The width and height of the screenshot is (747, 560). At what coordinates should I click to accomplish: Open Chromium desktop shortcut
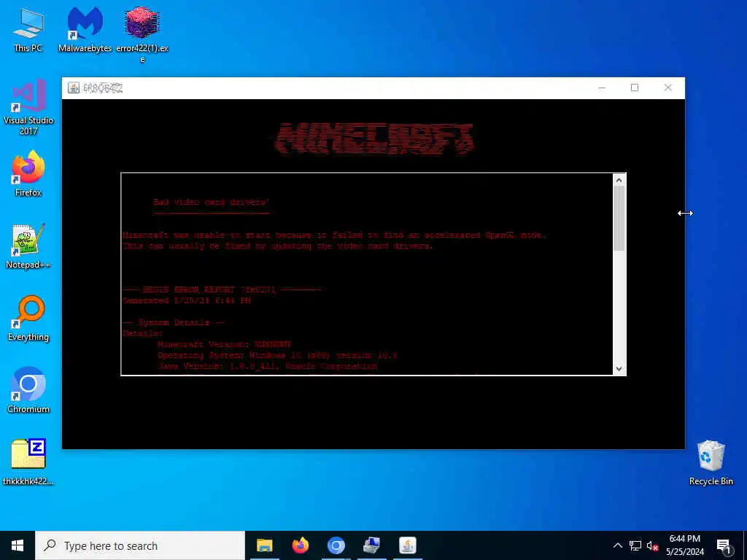pyautogui.click(x=28, y=391)
